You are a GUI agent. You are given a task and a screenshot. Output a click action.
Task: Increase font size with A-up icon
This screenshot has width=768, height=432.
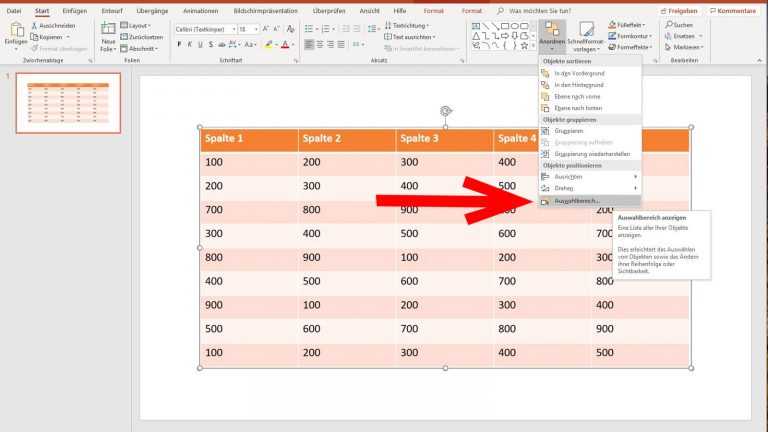tap(266, 29)
